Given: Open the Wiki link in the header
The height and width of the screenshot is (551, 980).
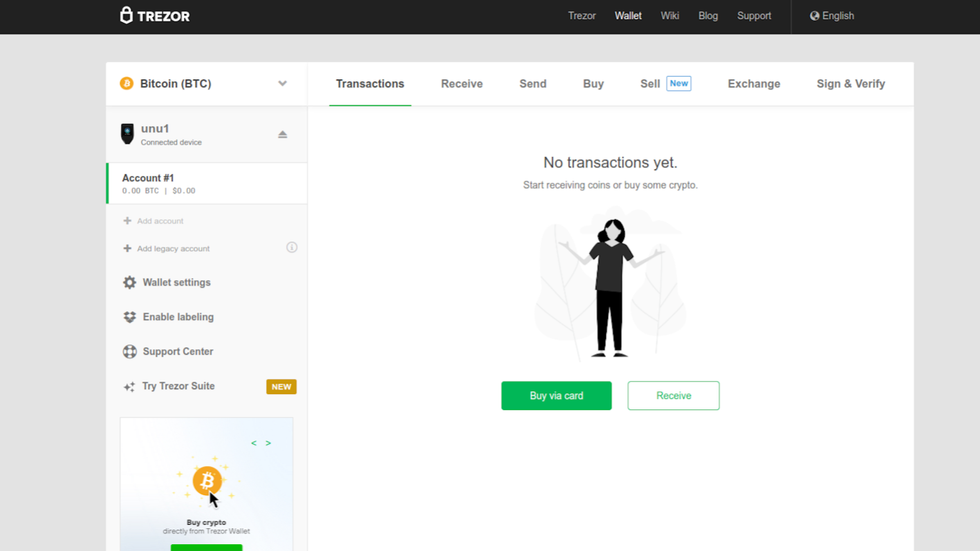Looking at the screenshot, I should click(x=670, y=16).
